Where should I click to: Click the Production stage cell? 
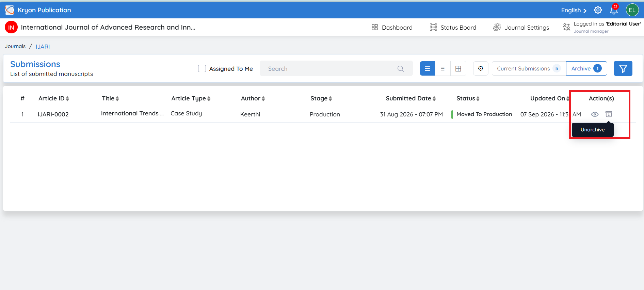click(x=325, y=114)
